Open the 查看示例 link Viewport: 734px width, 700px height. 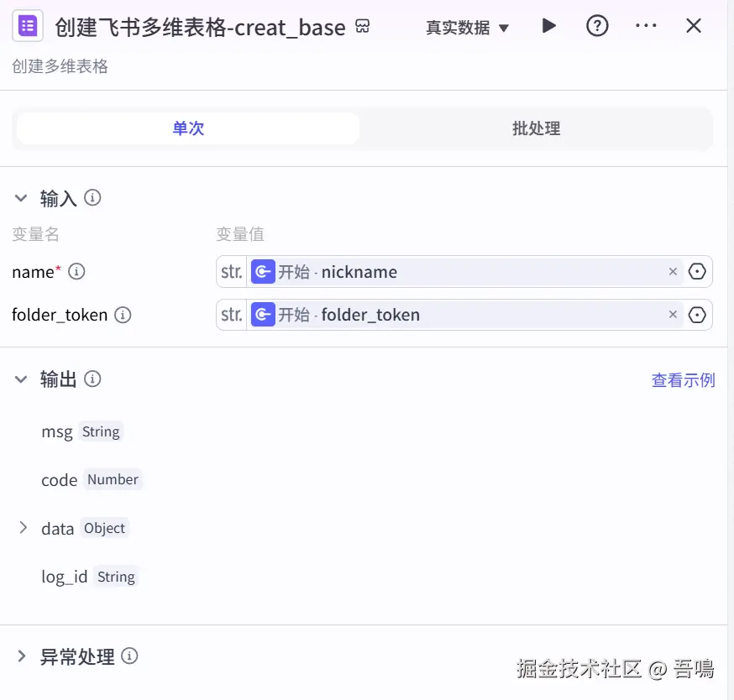683,380
